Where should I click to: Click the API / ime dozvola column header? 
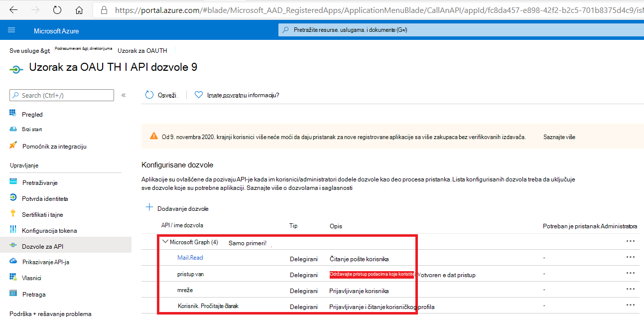(x=182, y=225)
